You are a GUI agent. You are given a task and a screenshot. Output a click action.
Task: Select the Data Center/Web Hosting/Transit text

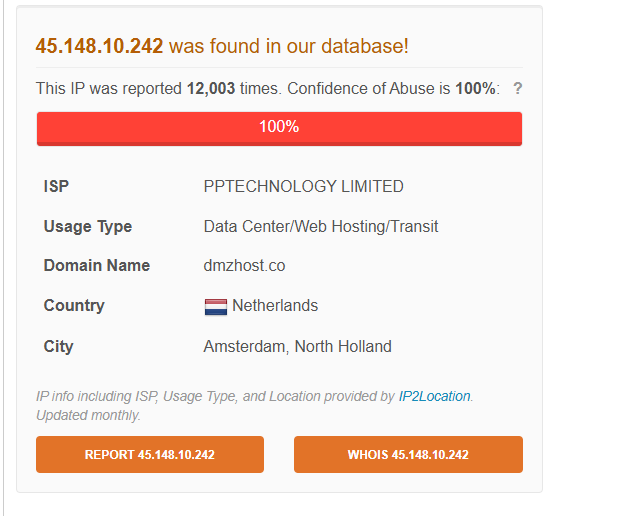(320, 226)
